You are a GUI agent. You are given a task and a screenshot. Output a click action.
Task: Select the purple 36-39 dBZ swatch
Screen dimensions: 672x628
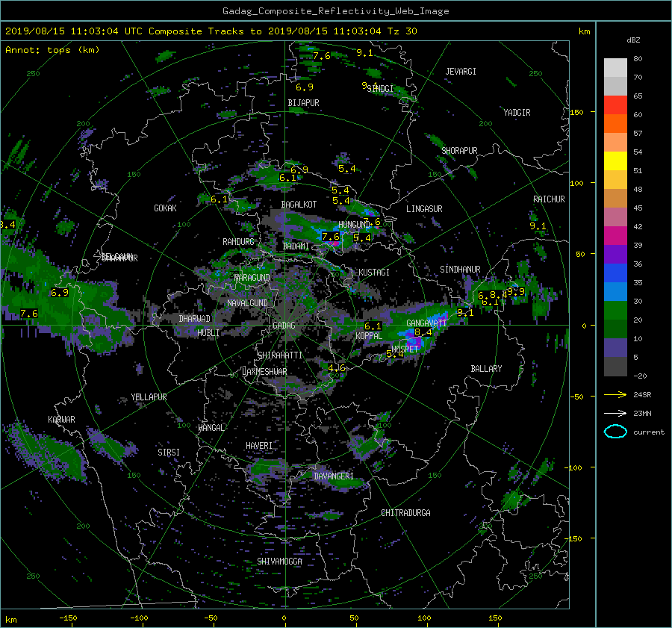point(615,255)
